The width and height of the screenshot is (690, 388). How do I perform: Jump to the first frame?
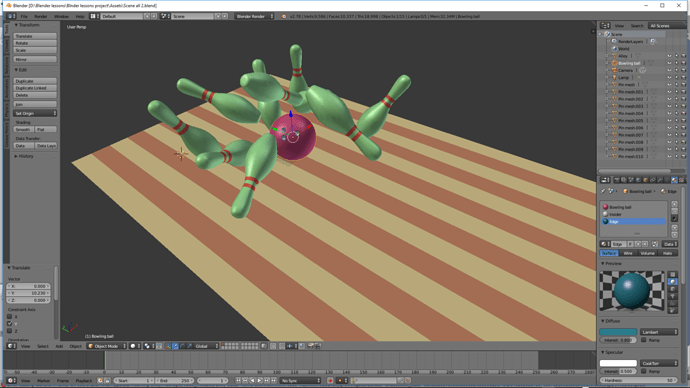[x=238, y=381]
